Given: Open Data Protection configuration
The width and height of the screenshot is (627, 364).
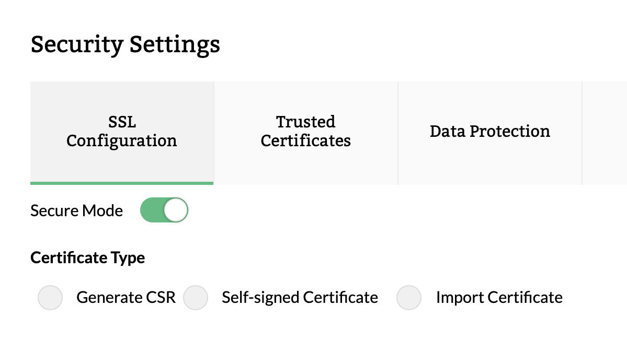Looking at the screenshot, I should click(x=489, y=132).
